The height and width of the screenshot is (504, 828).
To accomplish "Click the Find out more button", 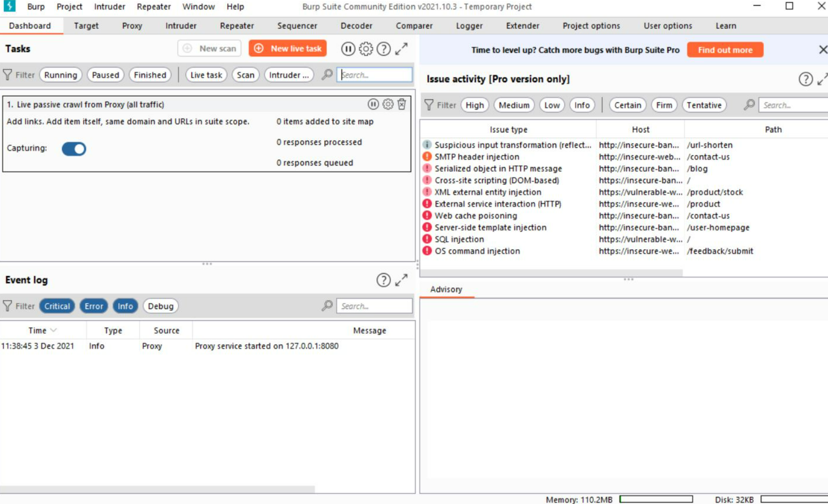I will tap(725, 50).
